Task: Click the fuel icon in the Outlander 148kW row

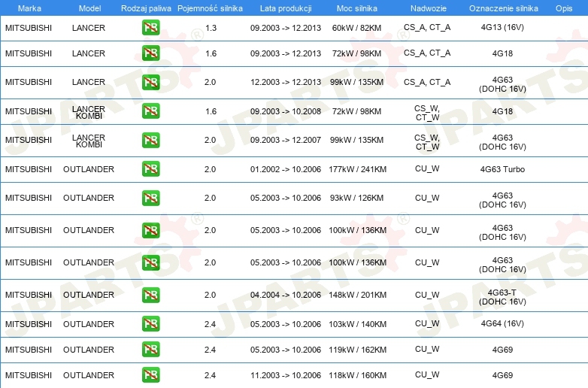Action: (x=150, y=295)
